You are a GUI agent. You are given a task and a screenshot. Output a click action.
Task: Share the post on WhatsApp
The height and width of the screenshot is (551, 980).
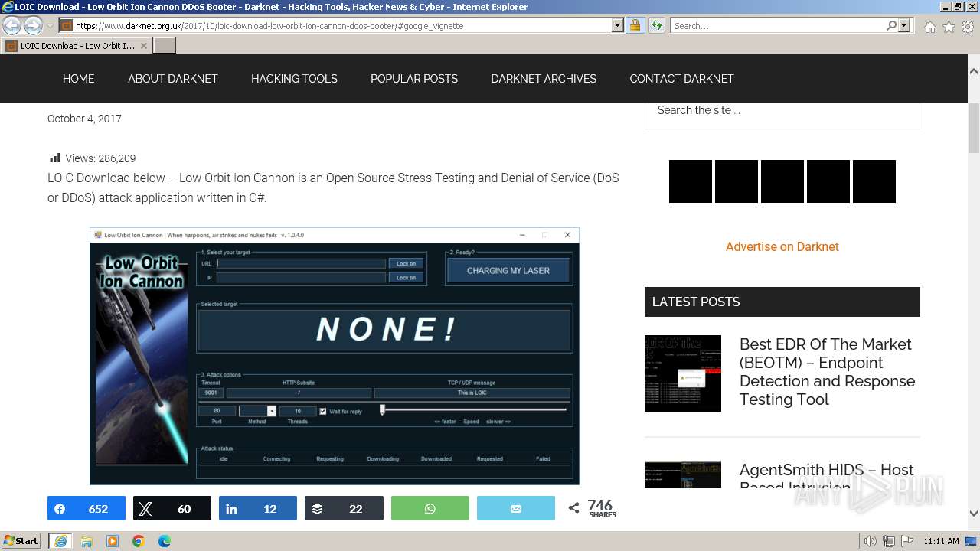click(x=430, y=508)
